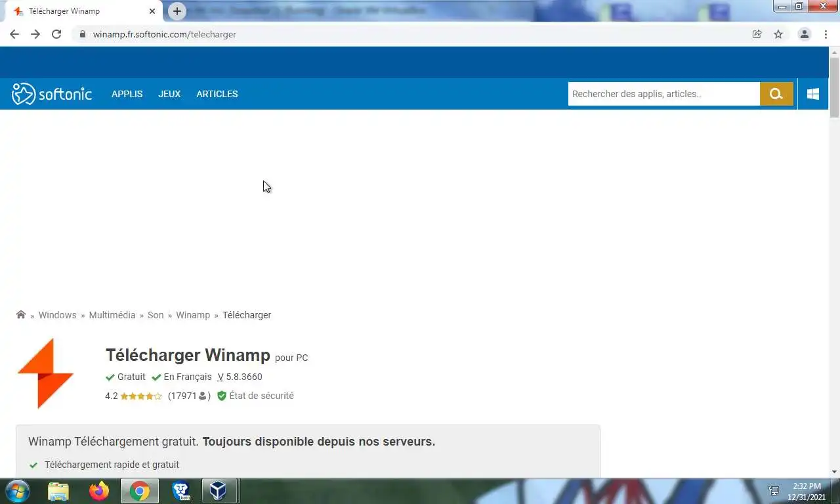Close the Télécharger Winamp tab
Viewport: 840px width, 504px height.
pyautogui.click(x=152, y=11)
